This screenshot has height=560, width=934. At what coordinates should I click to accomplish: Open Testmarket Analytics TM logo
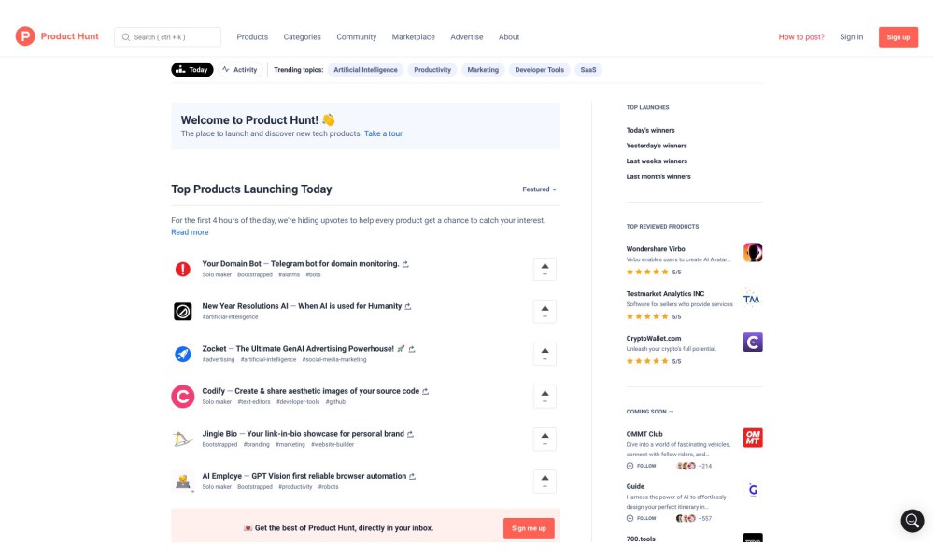point(753,298)
